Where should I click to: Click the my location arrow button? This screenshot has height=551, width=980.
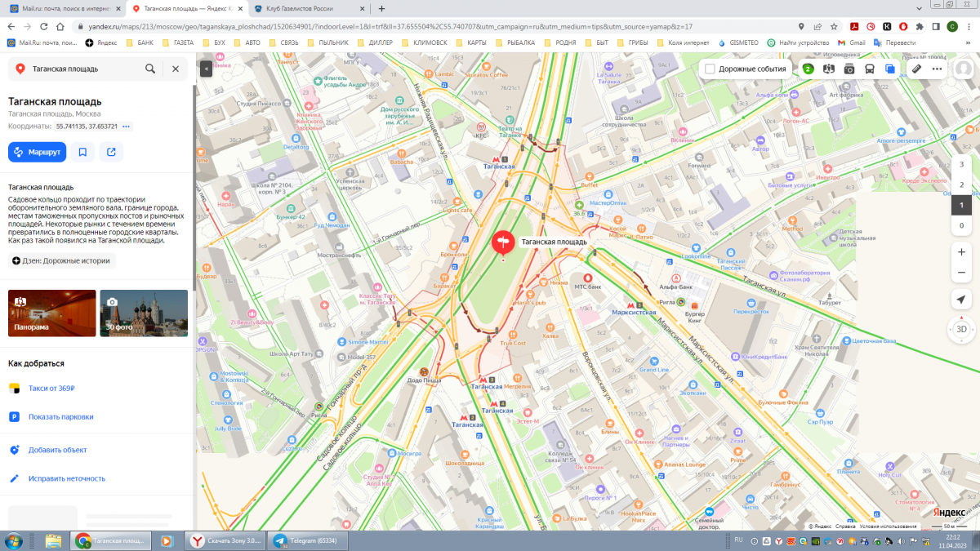pyautogui.click(x=961, y=300)
